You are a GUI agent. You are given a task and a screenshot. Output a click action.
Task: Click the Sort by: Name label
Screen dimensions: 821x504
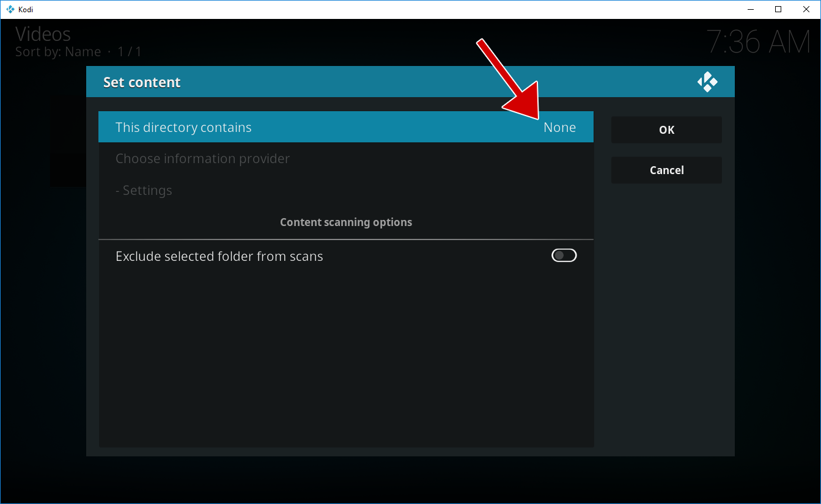[58, 52]
